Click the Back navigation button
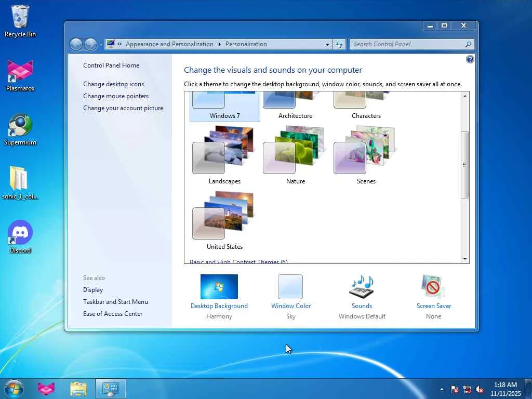532x399 pixels. pyautogui.click(x=76, y=44)
